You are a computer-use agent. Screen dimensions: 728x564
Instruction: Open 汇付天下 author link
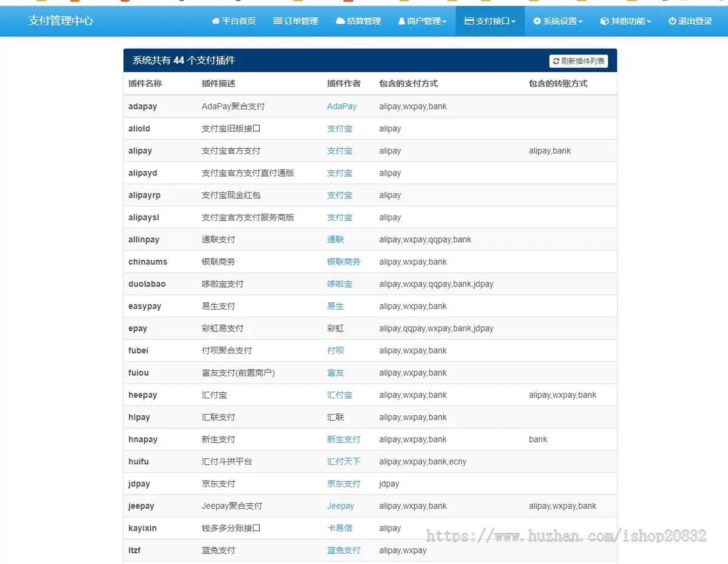pos(344,461)
